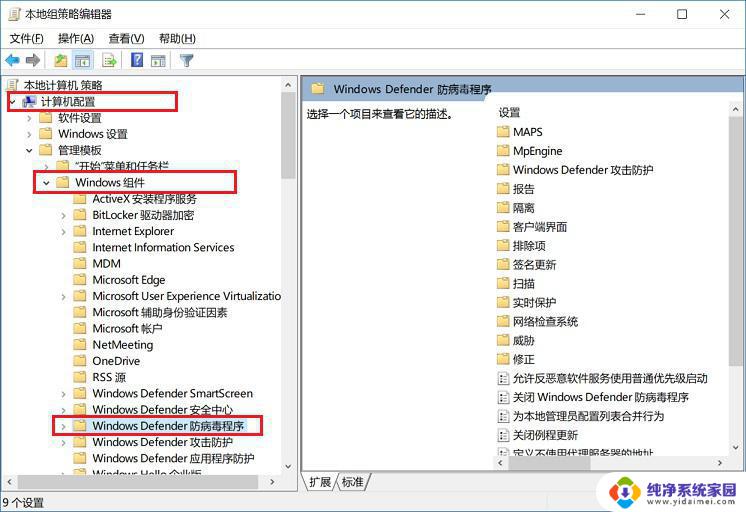Open Help via the question-mark icon

pyautogui.click(x=137, y=60)
